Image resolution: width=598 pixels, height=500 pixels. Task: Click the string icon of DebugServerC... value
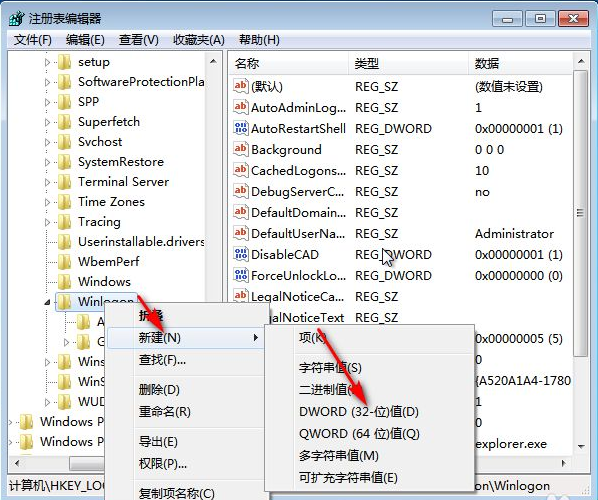click(241, 191)
